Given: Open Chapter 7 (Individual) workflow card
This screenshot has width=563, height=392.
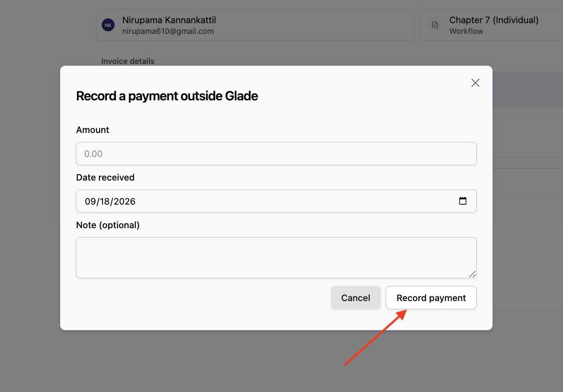Looking at the screenshot, I should pyautogui.click(x=492, y=25).
